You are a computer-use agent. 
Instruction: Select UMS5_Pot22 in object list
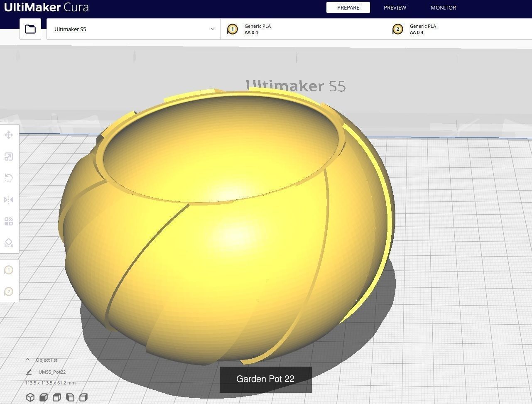tap(52, 372)
